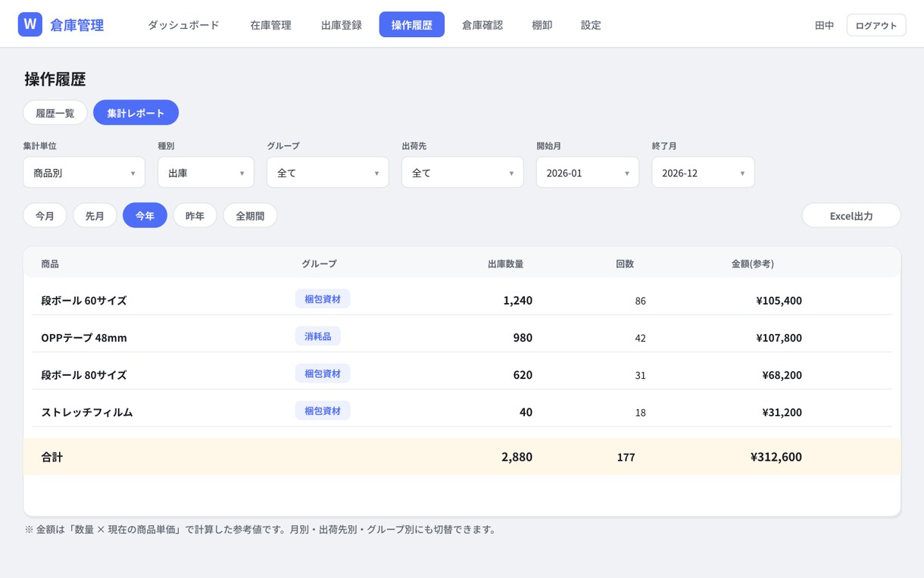Click the Excel出力 export button

pyautogui.click(x=851, y=216)
